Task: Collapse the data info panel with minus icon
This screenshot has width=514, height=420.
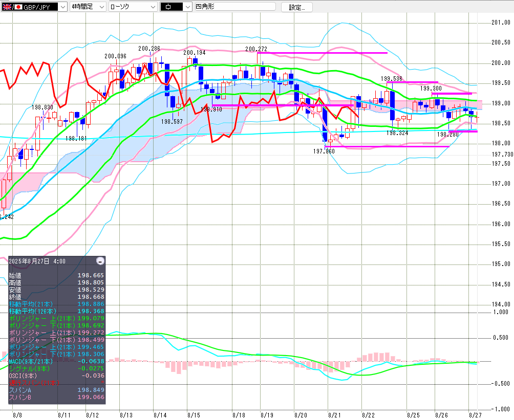Action: coord(101,261)
